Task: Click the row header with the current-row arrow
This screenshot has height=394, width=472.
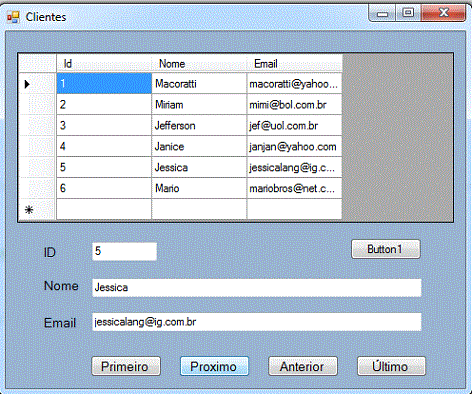Action: [x=37, y=83]
